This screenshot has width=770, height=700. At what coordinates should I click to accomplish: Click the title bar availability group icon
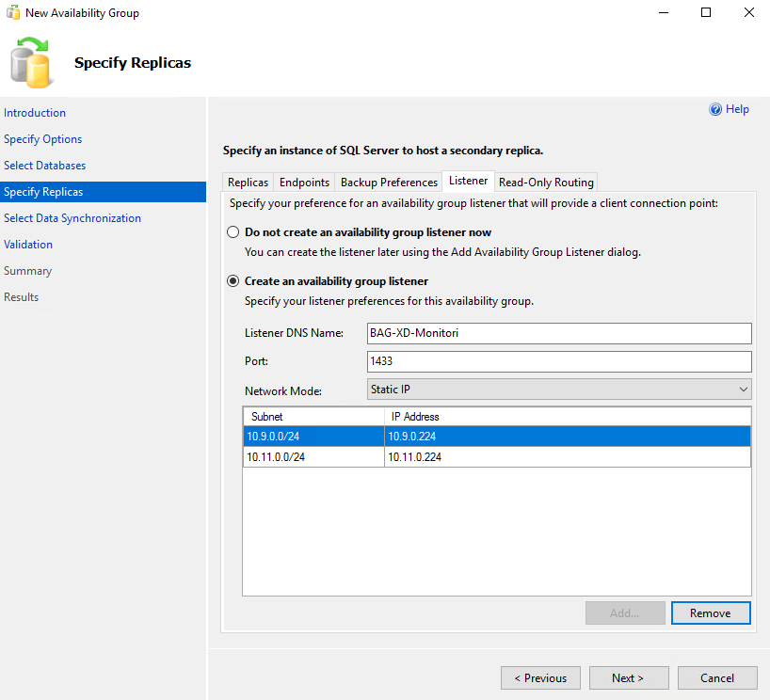click(13, 12)
